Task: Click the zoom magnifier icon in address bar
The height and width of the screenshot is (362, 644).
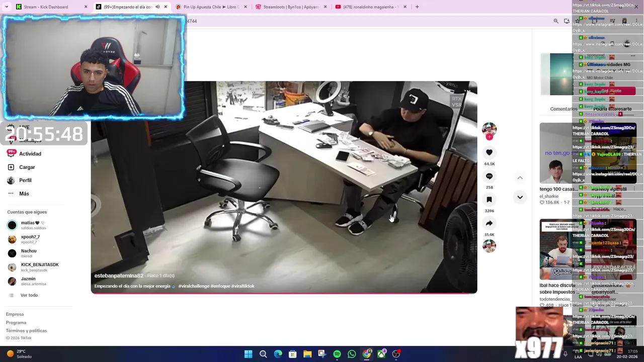Action: click(556, 21)
